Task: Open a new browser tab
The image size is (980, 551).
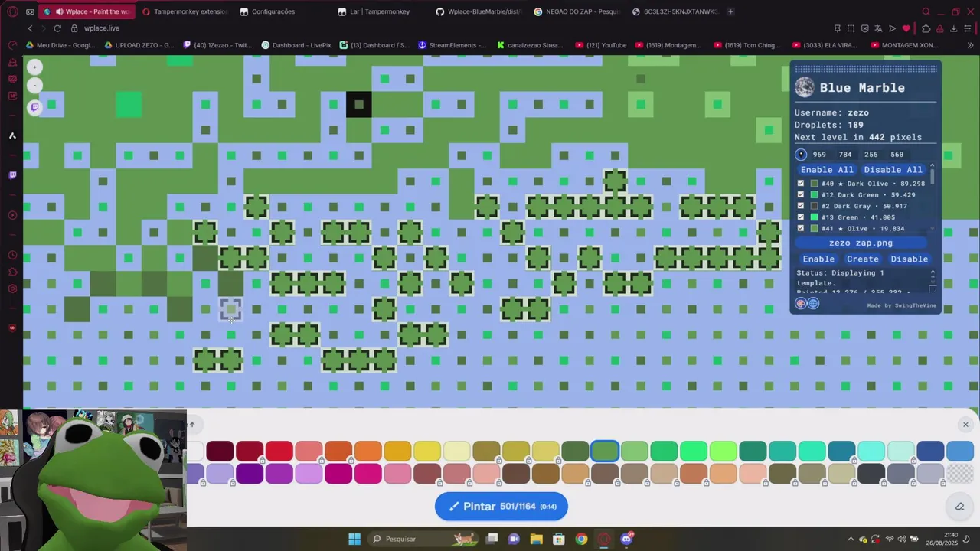Action: click(730, 11)
